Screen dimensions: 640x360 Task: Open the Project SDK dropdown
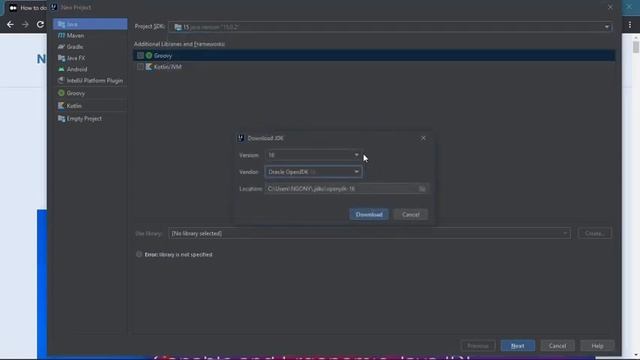pyautogui.click(x=391, y=27)
